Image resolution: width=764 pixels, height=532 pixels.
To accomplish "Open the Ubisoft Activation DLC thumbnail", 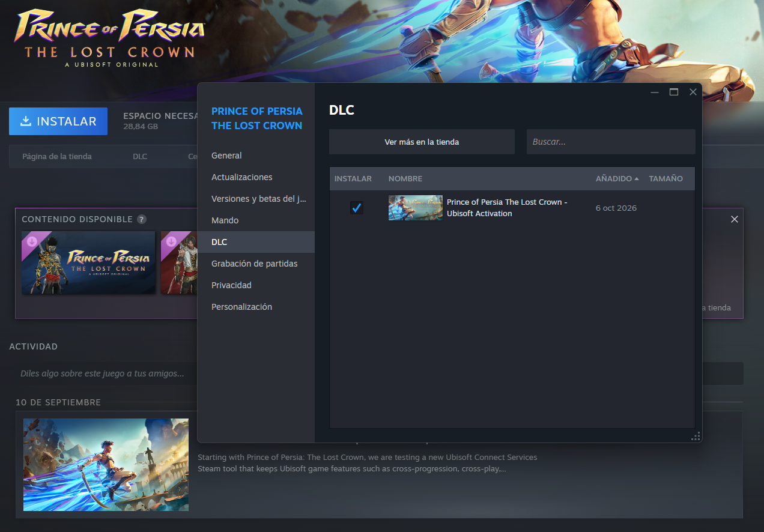I will tap(416, 208).
